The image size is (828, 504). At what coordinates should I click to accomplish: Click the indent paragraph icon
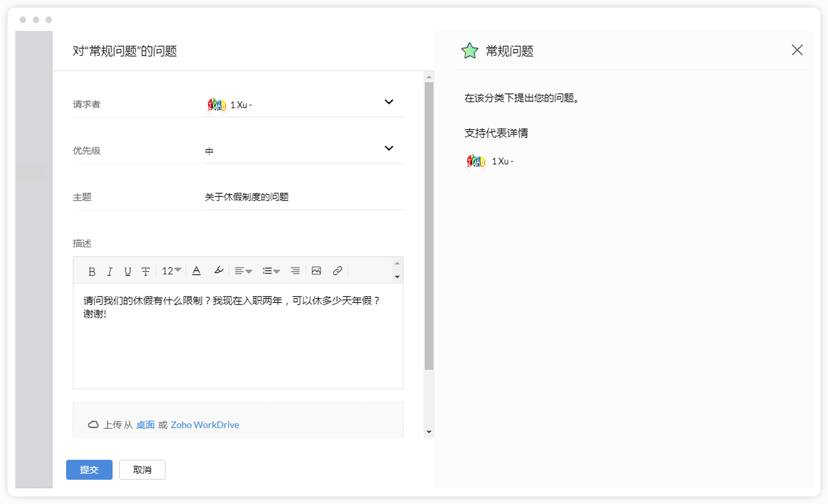click(295, 271)
